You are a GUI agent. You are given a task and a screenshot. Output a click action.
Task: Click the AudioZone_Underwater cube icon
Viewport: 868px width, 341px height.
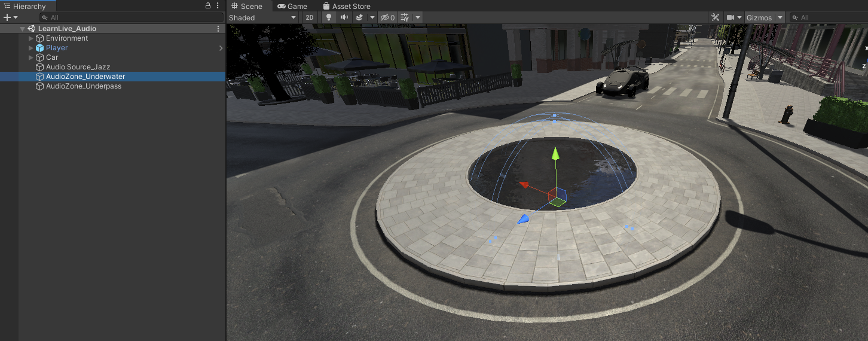(x=40, y=77)
